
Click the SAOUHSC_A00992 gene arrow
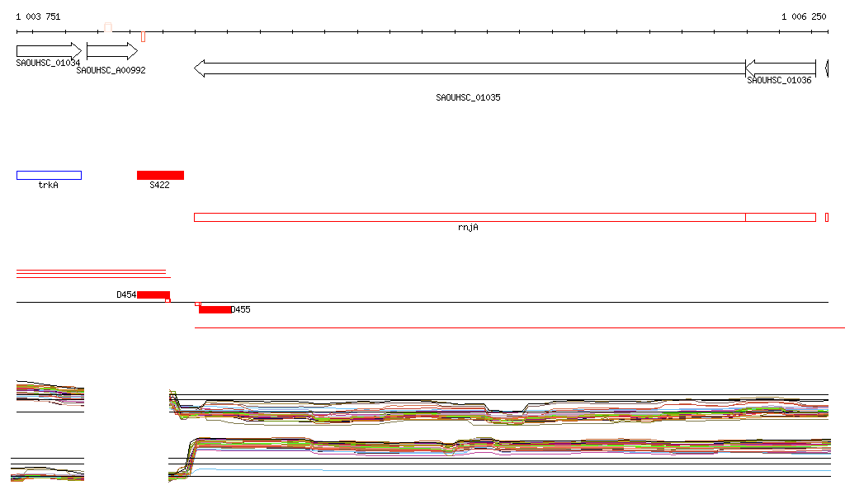(x=112, y=51)
